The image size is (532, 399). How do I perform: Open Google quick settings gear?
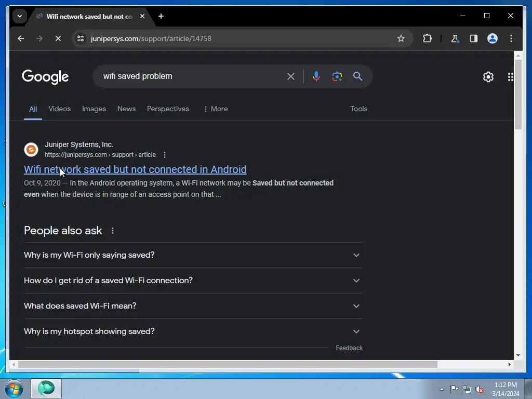488,77
